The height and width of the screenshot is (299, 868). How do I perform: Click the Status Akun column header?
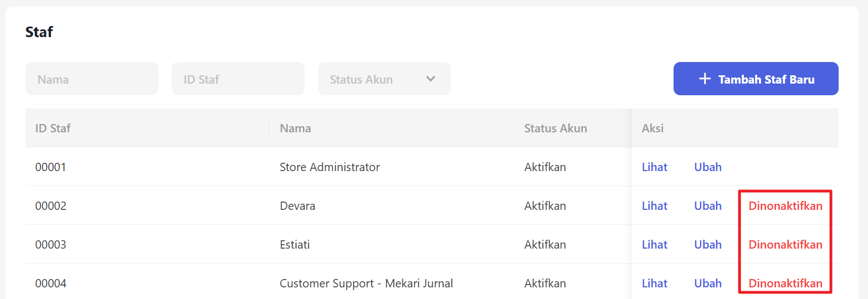pos(555,128)
